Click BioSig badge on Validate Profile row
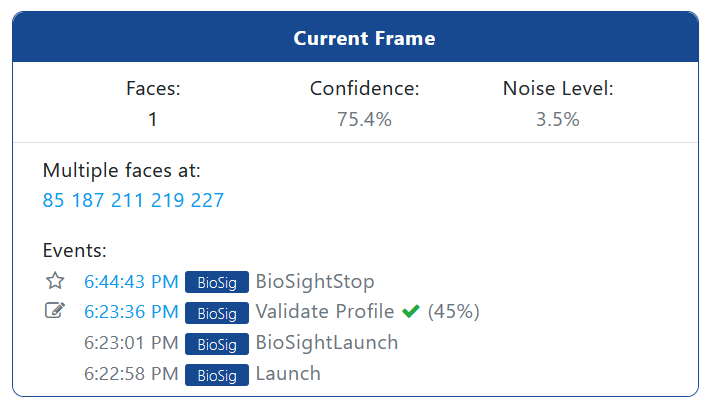Viewport: 711px width, 414px height. pyautogui.click(x=217, y=313)
